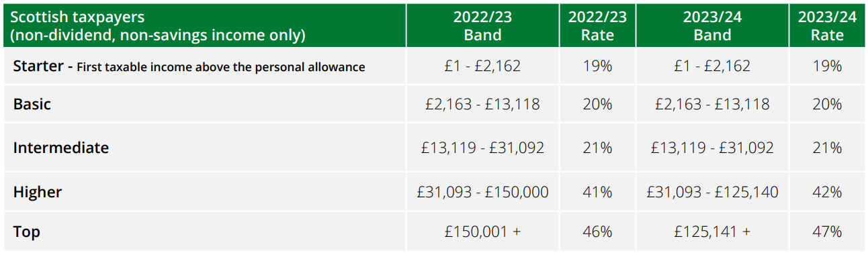Click the 2023/24 Rate column header

pyautogui.click(x=827, y=25)
